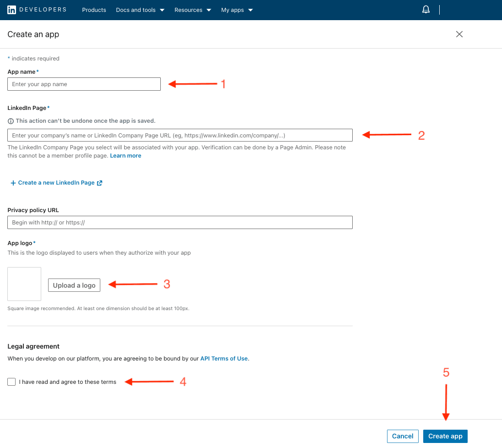Click the empty app logo placeholder
This screenshot has height=448, width=502.
click(24, 284)
